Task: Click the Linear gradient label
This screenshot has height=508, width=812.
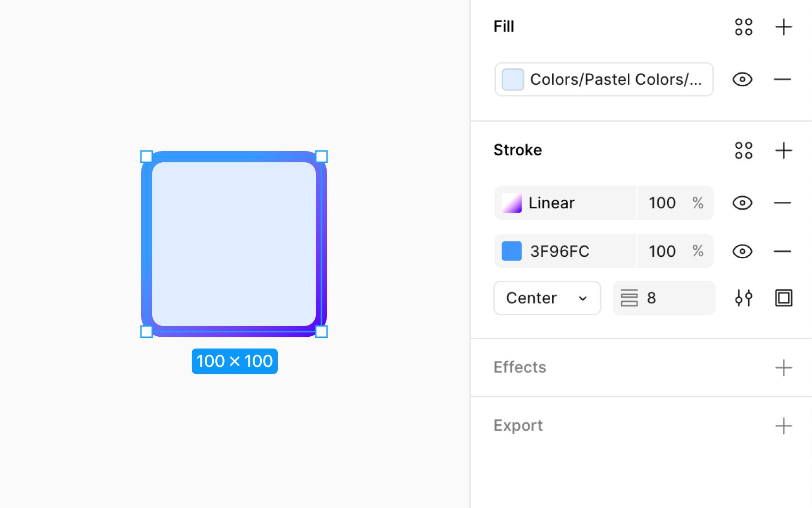Action: point(552,203)
